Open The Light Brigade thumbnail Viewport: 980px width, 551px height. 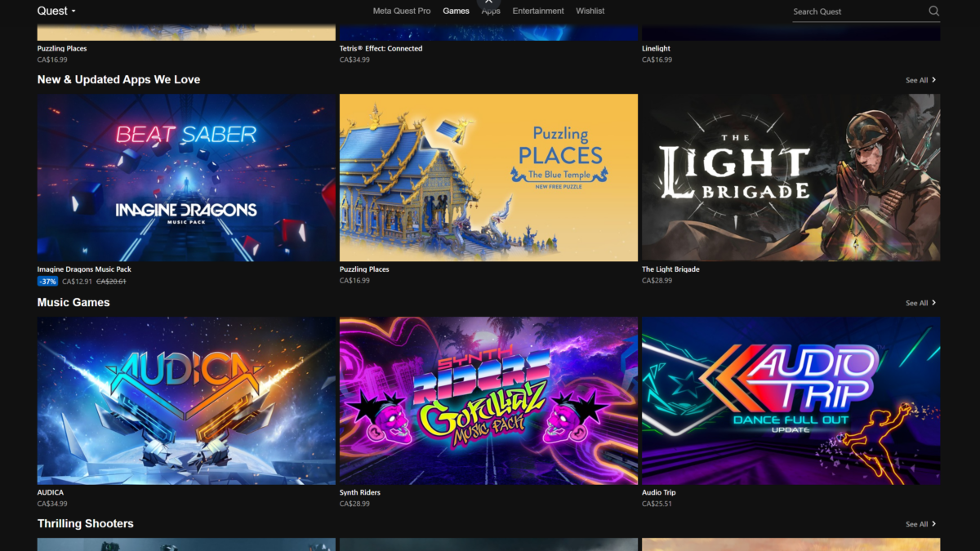pos(791,177)
